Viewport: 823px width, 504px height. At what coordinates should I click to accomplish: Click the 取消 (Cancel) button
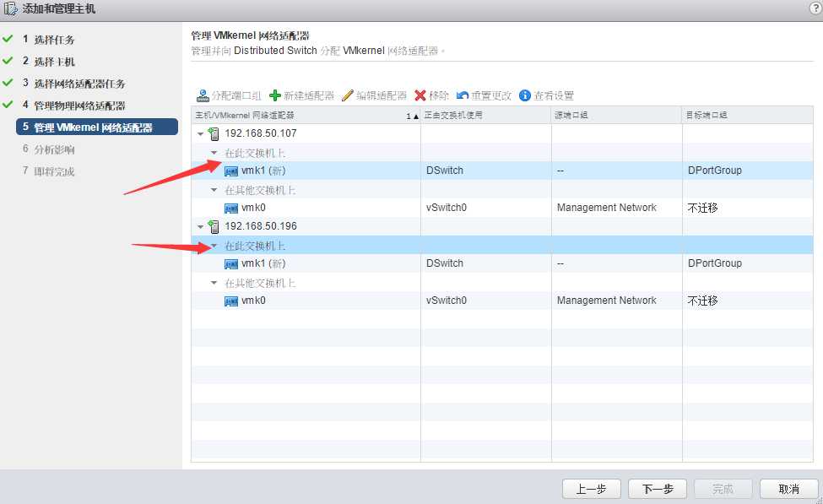[789, 489]
